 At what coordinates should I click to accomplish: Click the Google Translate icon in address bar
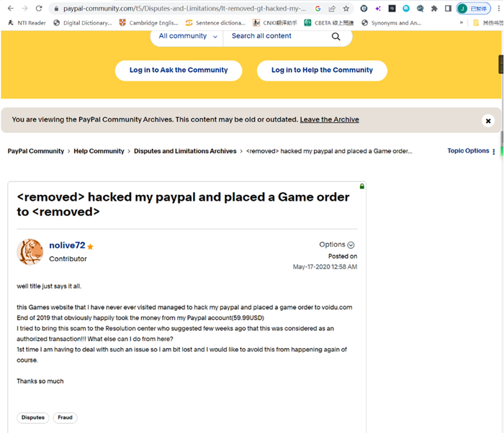[318, 9]
